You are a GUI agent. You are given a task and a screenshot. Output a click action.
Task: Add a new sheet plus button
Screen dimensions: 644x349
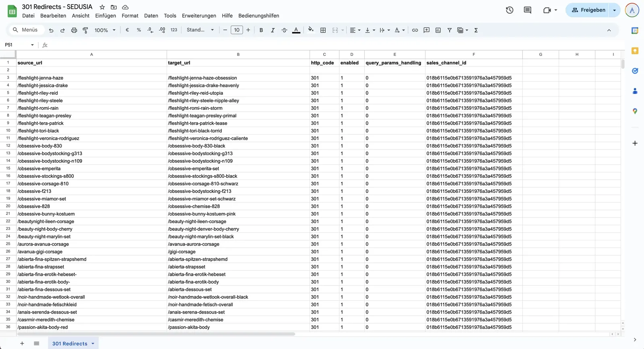22,343
